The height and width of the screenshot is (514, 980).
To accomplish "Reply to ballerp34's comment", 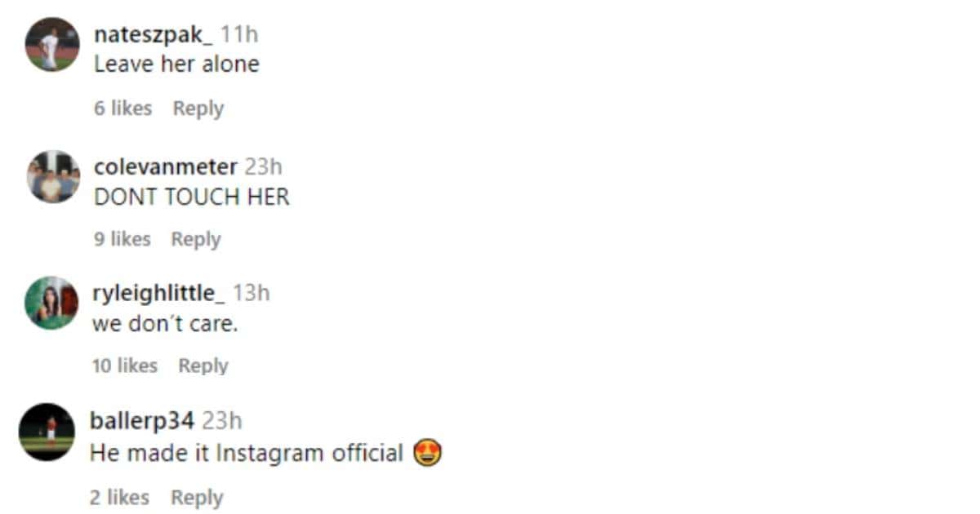I will (x=197, y=497).
